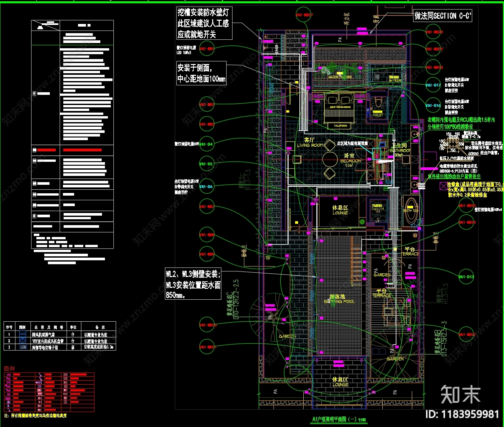Viewport: 504px width, 427px height.
Task: Select the '室外进出线均由出户套管处出' note
Action: click(454, 177)
